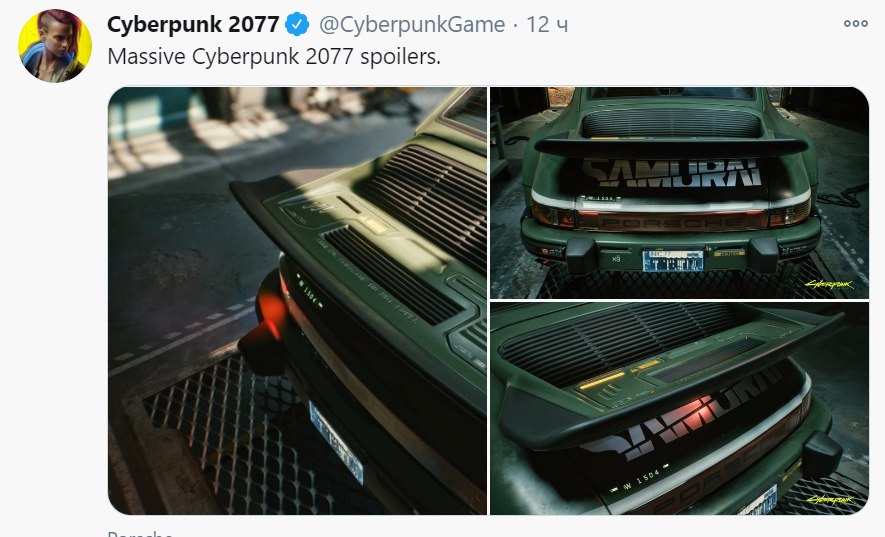
Task: Click the glowing yellow strip in bottom-right photo
Action: pyautogui.click(x=601, y=381)
